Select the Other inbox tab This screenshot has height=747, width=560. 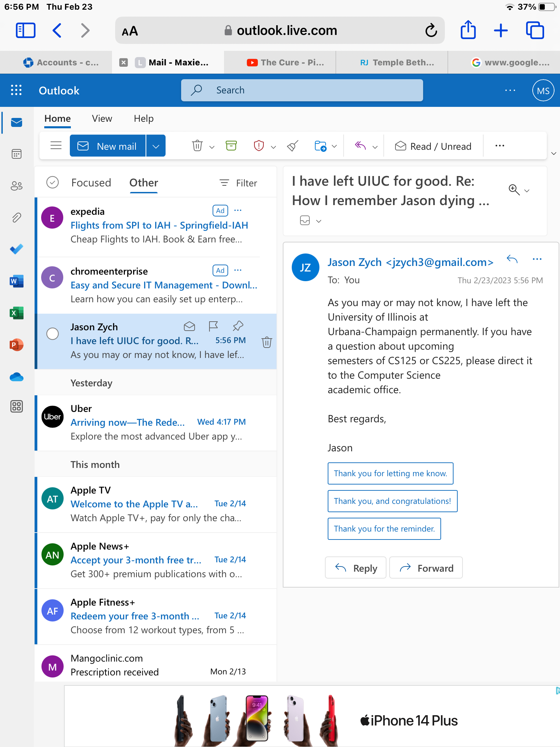[x=143, y=183]
